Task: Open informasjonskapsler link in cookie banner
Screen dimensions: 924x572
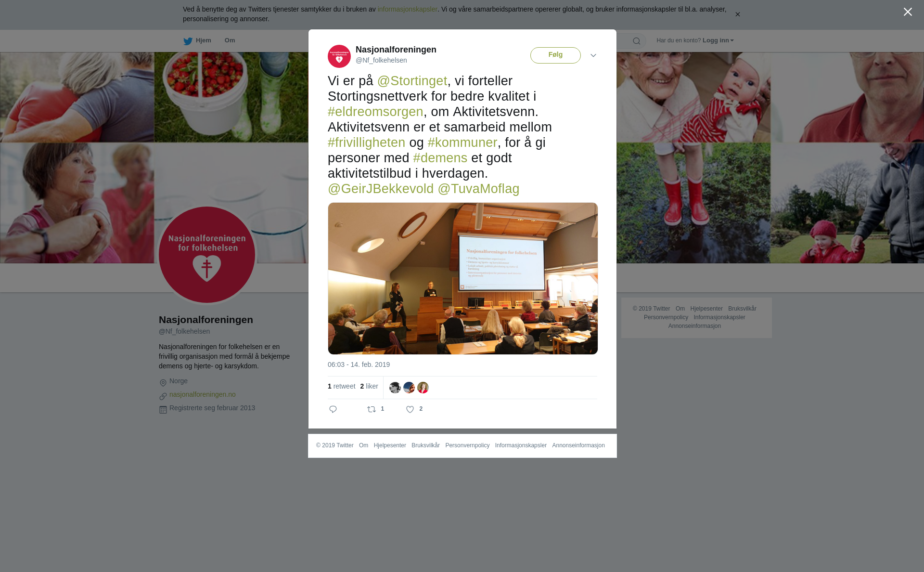Action: [x=407, y=9]
